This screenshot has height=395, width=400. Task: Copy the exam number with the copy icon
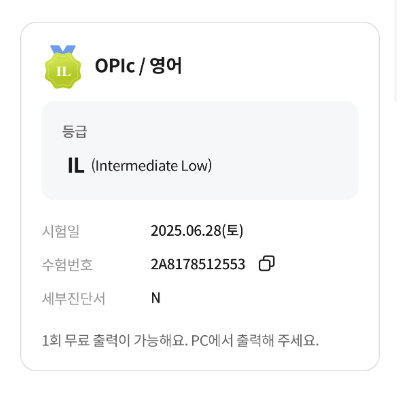point(267,264)
